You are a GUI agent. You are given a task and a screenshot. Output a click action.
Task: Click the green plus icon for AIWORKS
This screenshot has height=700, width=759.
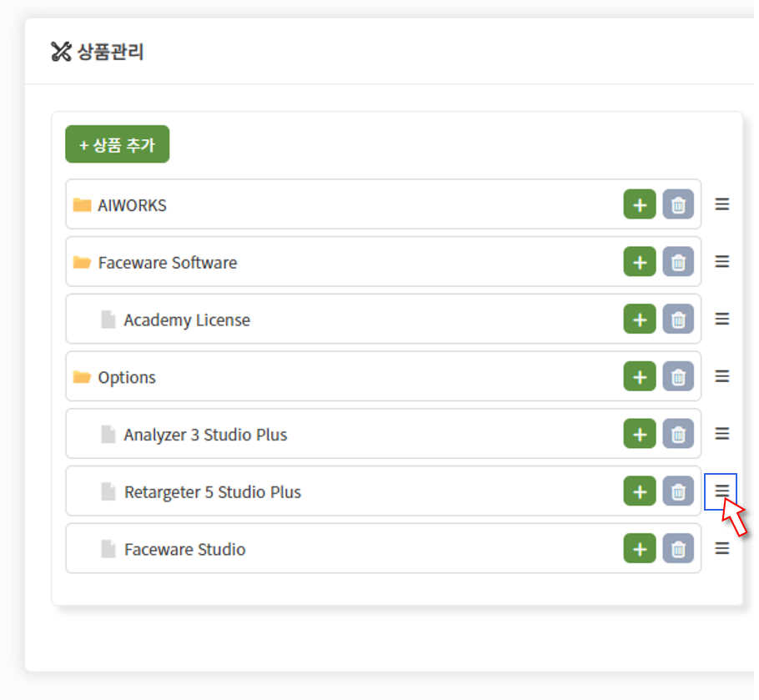coord(640,204)
